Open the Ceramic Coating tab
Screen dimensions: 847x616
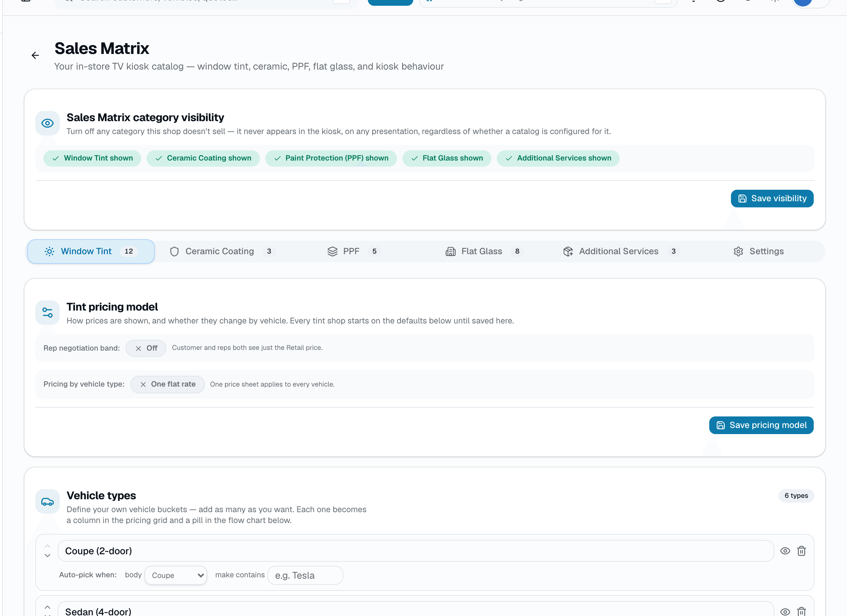point(223,251)
